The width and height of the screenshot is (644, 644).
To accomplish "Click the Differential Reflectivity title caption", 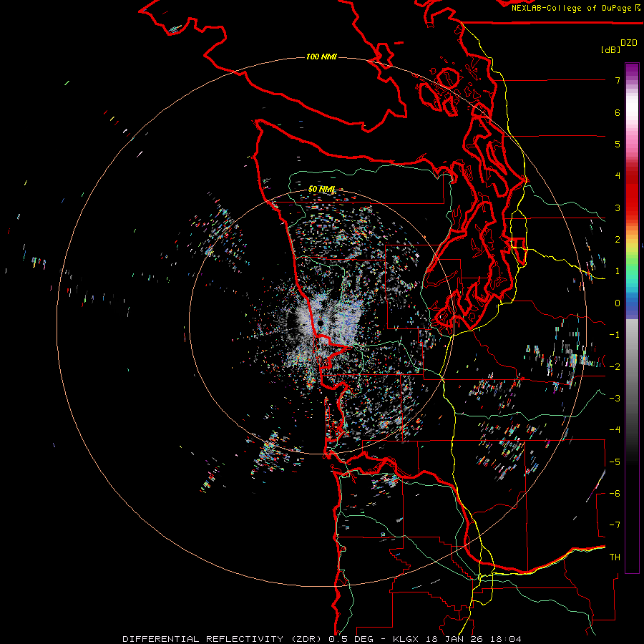I will tap(322, 639).
